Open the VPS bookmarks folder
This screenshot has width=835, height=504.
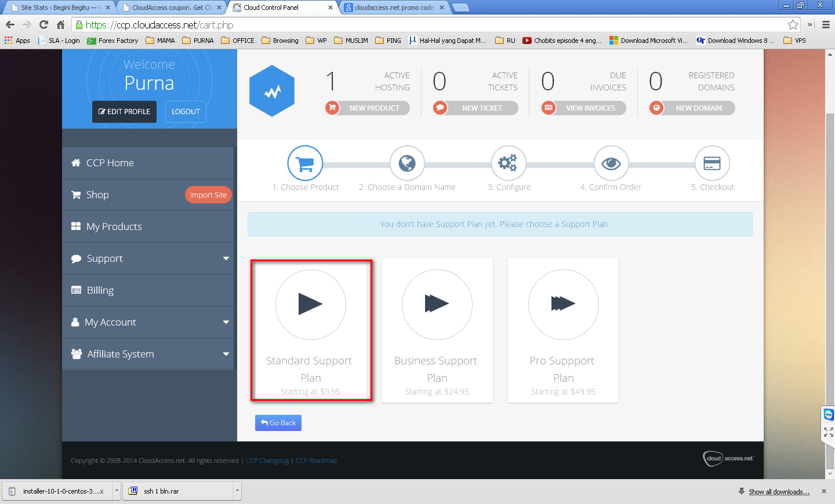coord(794,41)
